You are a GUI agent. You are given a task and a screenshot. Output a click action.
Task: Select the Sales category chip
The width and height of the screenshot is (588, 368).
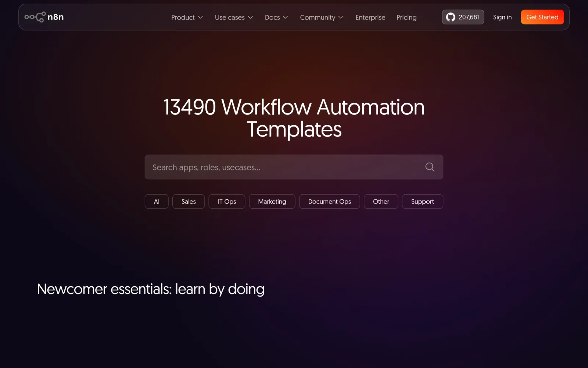189,202
